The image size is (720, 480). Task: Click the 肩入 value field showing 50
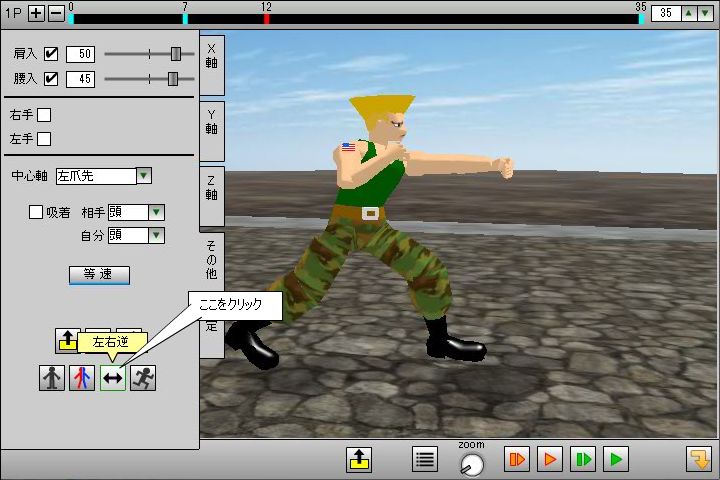80,54
